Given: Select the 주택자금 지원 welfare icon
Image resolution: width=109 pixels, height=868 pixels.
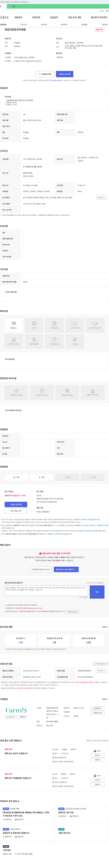Looking at the screenshot, I should (x=14, y=341).
